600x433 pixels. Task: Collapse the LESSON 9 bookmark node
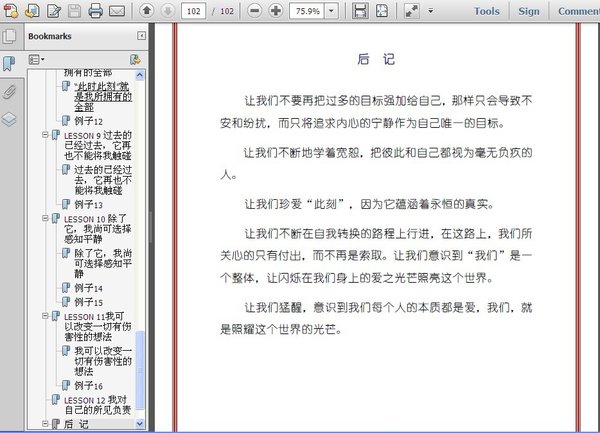tap(45, 135)
